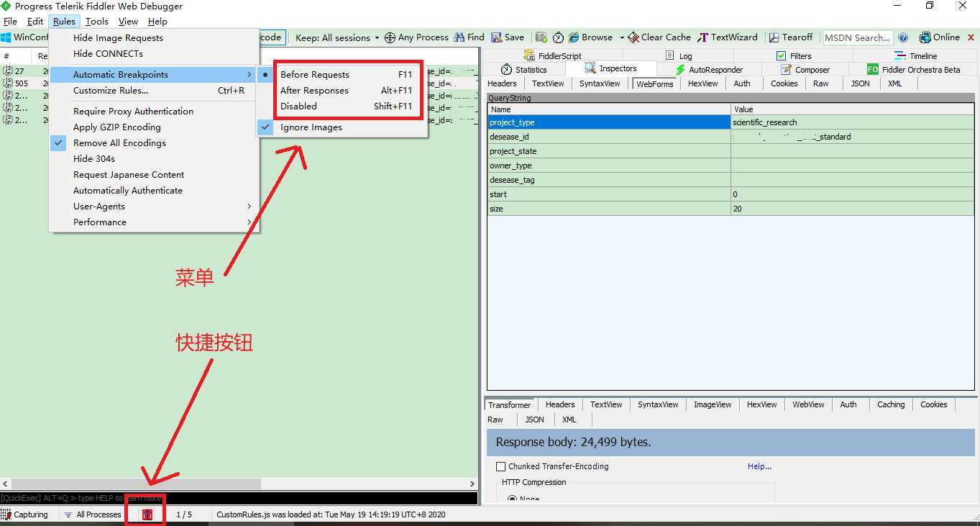Open the request HexView inspector tab

pos(702,83)
